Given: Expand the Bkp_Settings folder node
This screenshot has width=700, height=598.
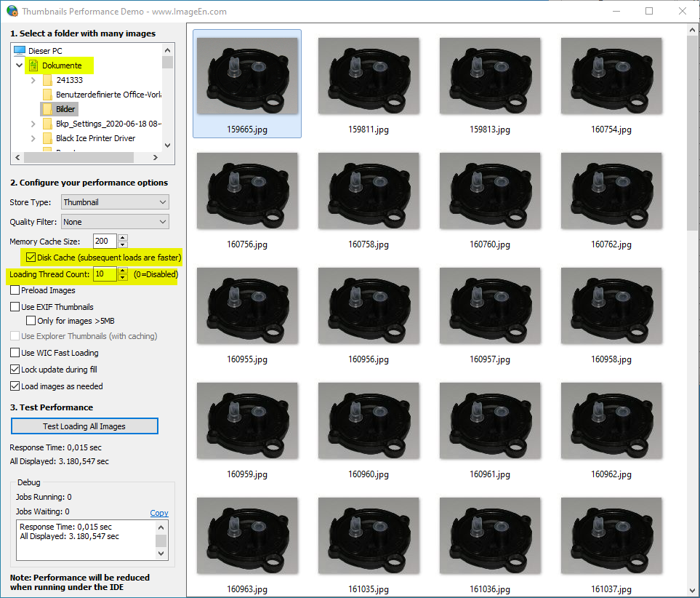Looking at the screenshot, I should 33,124.
